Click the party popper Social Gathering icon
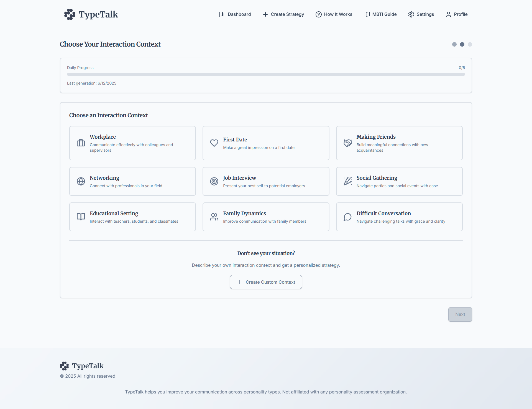532x409 pixels. coord(348,181)
